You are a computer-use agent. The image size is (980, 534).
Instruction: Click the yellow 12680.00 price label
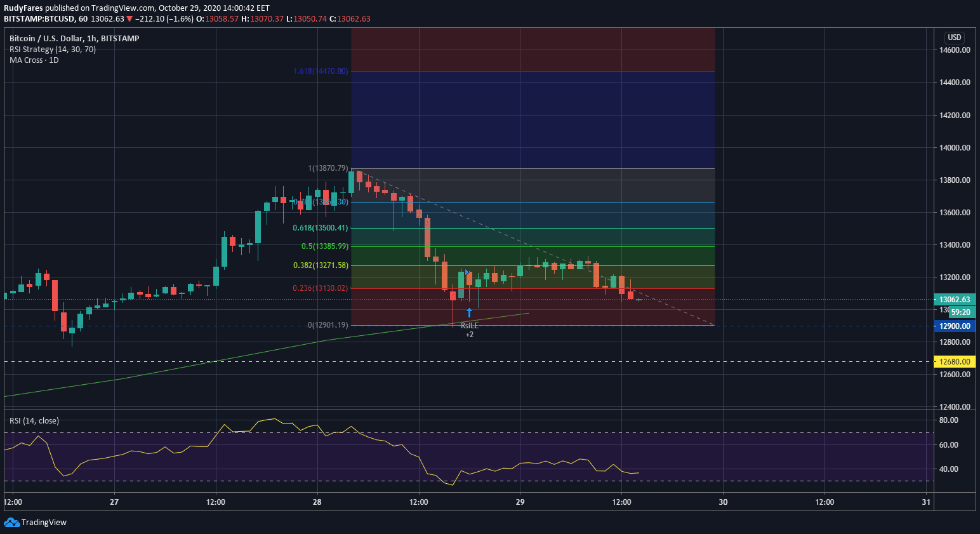(954, 362)
